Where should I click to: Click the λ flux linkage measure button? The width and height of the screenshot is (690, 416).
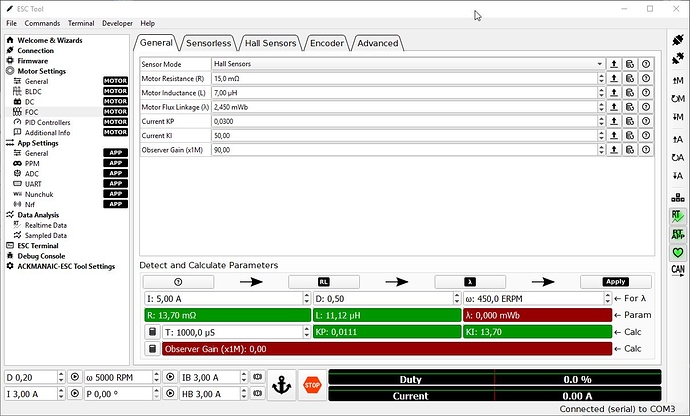click(470, 282)
